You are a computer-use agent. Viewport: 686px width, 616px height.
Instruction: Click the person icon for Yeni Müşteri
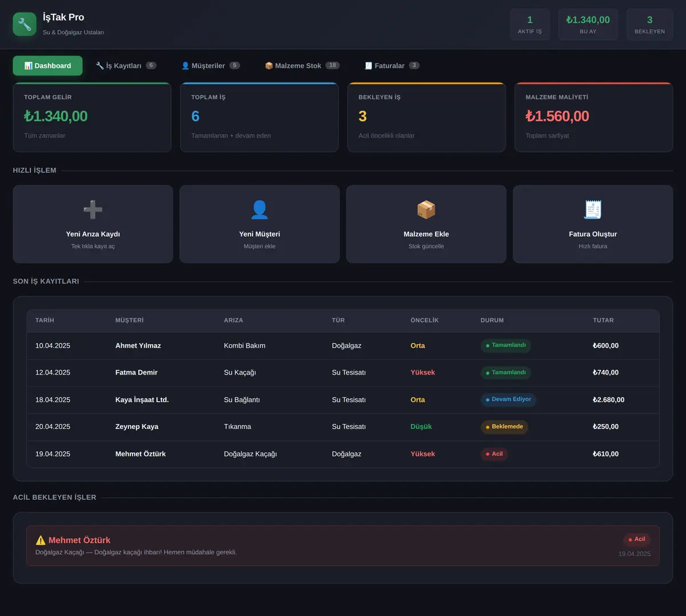click(x=260, y=210)
